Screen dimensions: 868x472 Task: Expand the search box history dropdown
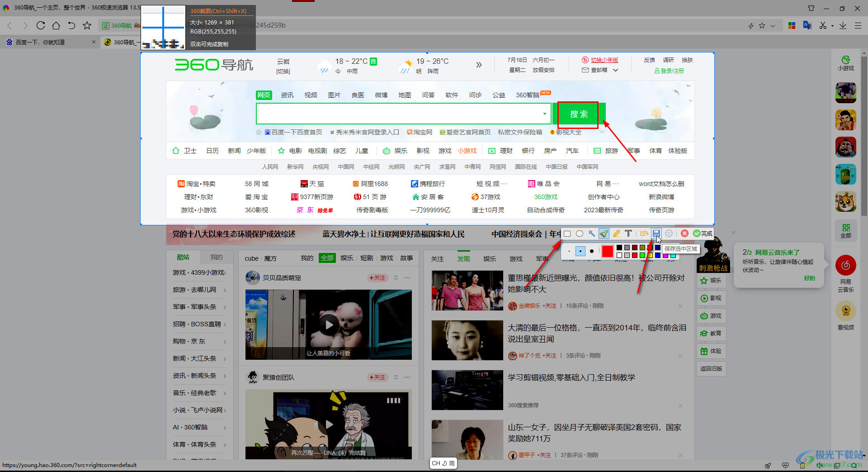(x=545, y=114)
